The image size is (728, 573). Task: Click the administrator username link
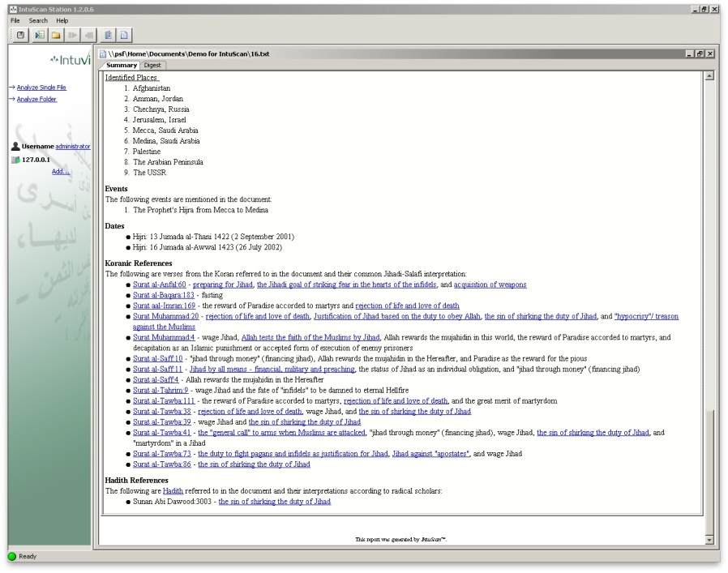coord(73,146)
